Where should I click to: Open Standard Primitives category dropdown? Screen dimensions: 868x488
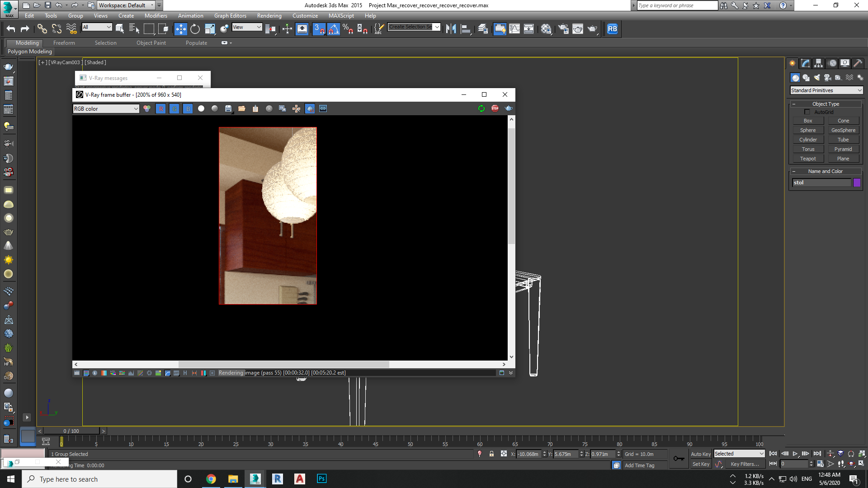point(826,90)
